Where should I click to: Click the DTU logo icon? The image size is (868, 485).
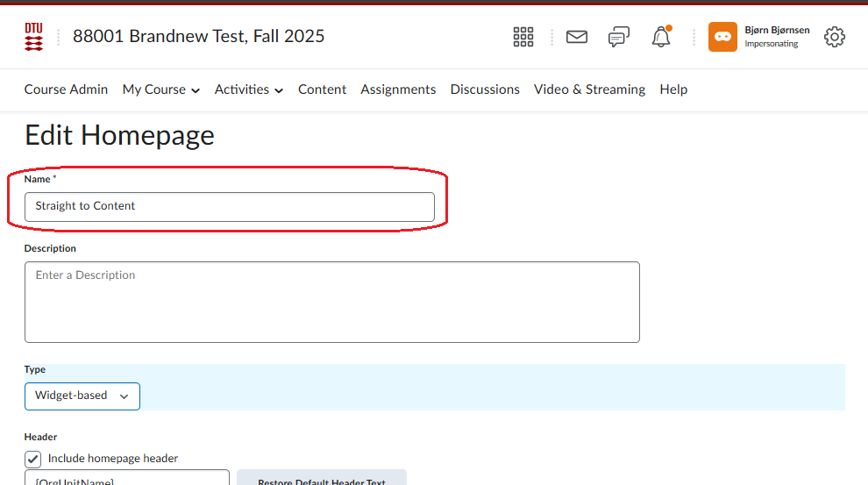point(33,37)
